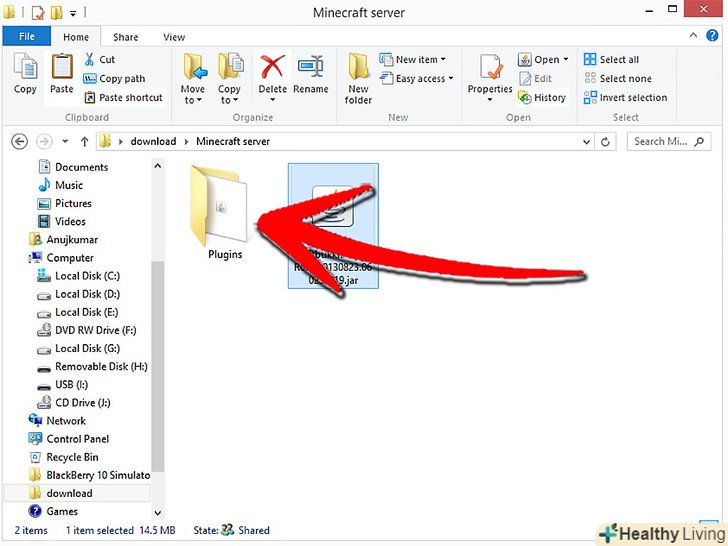Customize Quick Access Toolbar dropdown
This screenshot has width=728, height=546.
[73, 13]
